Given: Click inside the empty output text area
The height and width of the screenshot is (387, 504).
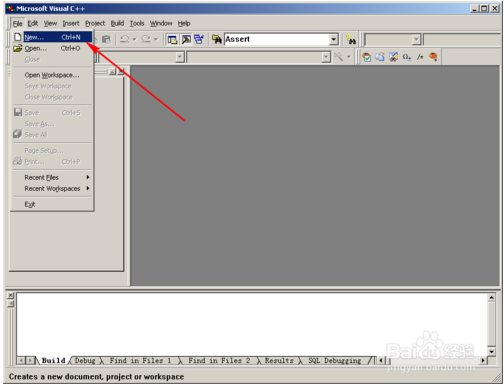Looking at the screenshot, I should click(252, 324).
